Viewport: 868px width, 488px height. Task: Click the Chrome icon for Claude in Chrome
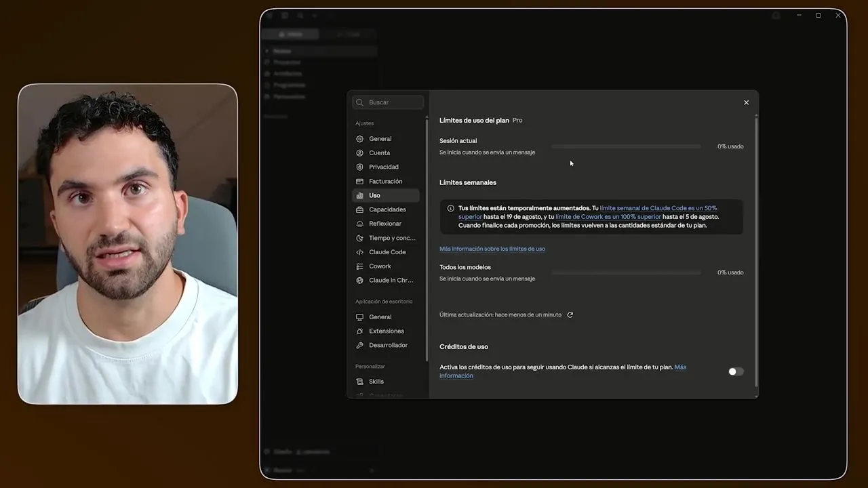pyautogui.click(x=360, y=281)
